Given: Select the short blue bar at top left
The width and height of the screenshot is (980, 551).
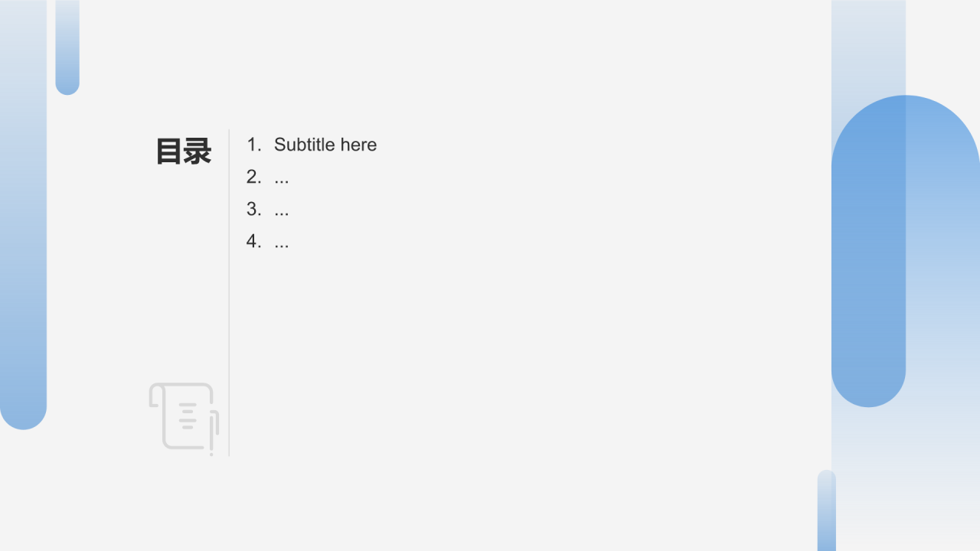Looking at the screenshot, I should click(67, 47).
